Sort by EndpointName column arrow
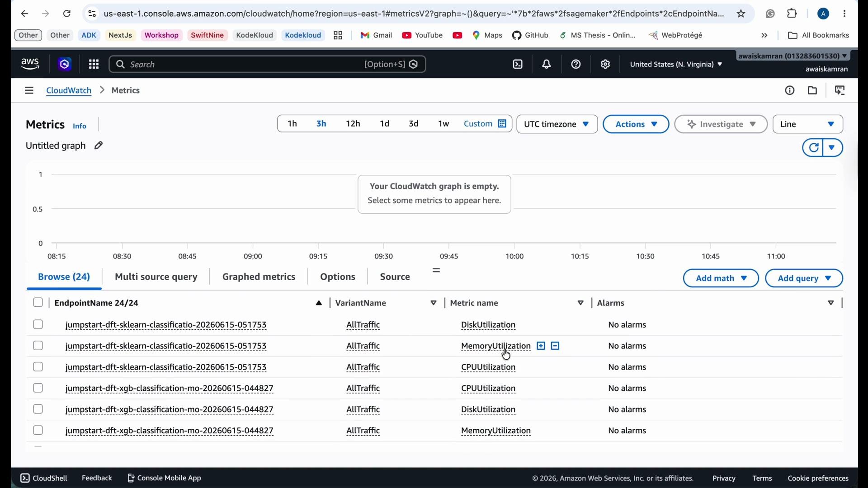Image resolution: width=868 pixels, height=488 pixels. pyautogui.click(x=319, y=303)
